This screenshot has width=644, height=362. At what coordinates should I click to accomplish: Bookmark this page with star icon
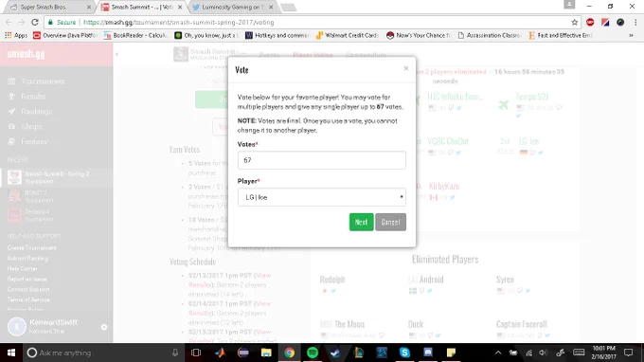click(574, 22)
